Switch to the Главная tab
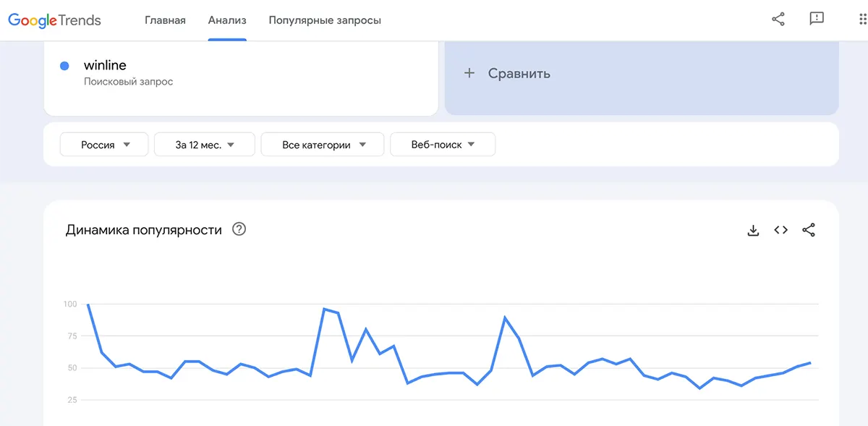 point(165,20)
